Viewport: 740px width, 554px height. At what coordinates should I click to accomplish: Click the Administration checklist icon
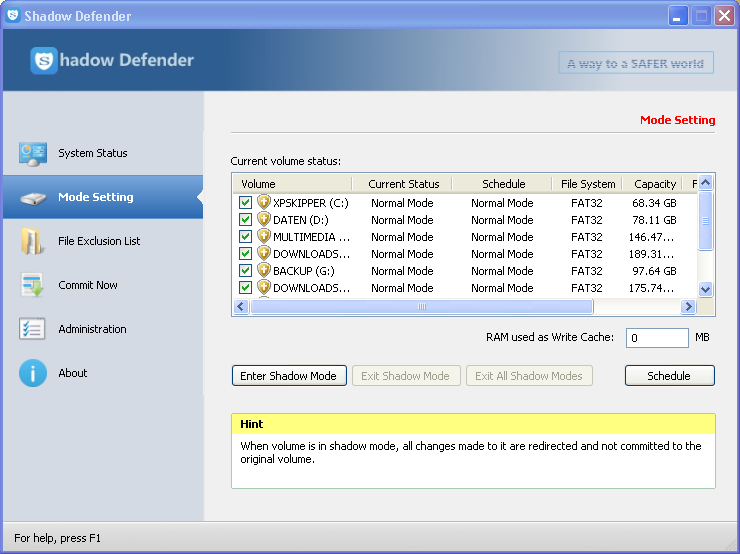pos(32,329)
